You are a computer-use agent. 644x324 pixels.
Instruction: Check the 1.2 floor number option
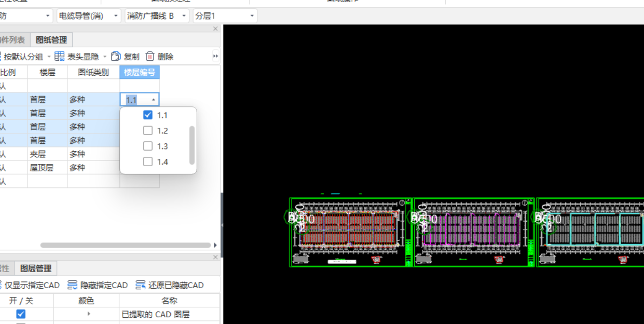tap(148, 130)
